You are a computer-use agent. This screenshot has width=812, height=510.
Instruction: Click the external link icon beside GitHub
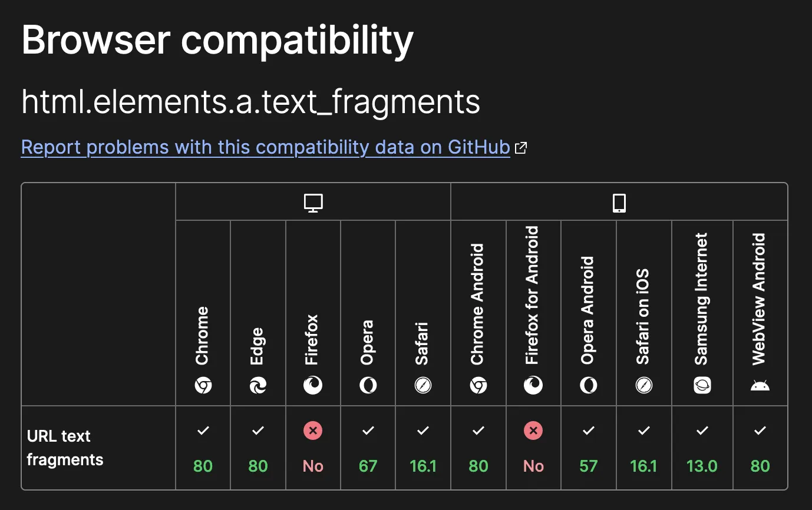[521, 148]
